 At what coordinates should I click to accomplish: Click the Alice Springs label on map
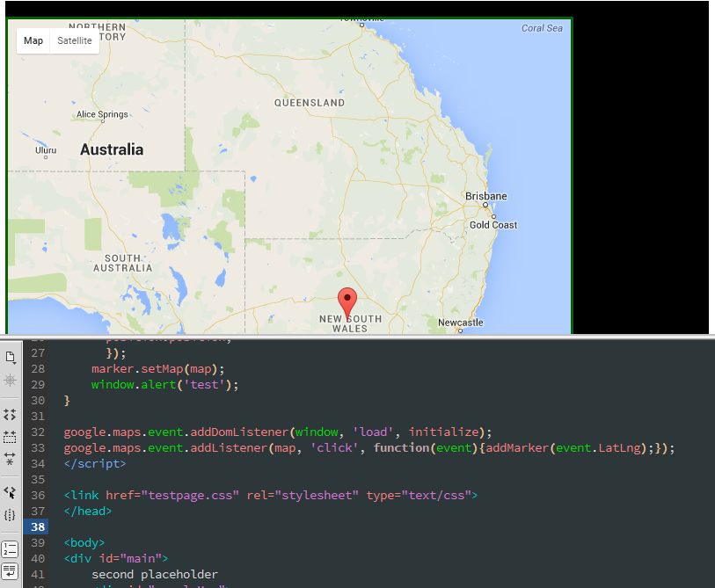[x=102, y=114]
